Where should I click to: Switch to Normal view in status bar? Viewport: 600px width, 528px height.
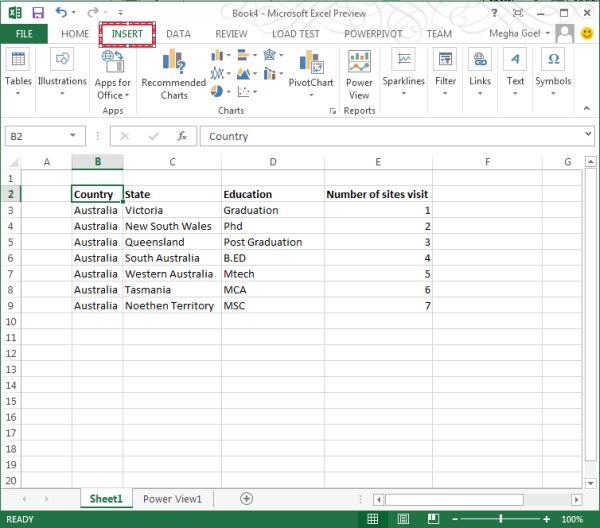[372, 519]
